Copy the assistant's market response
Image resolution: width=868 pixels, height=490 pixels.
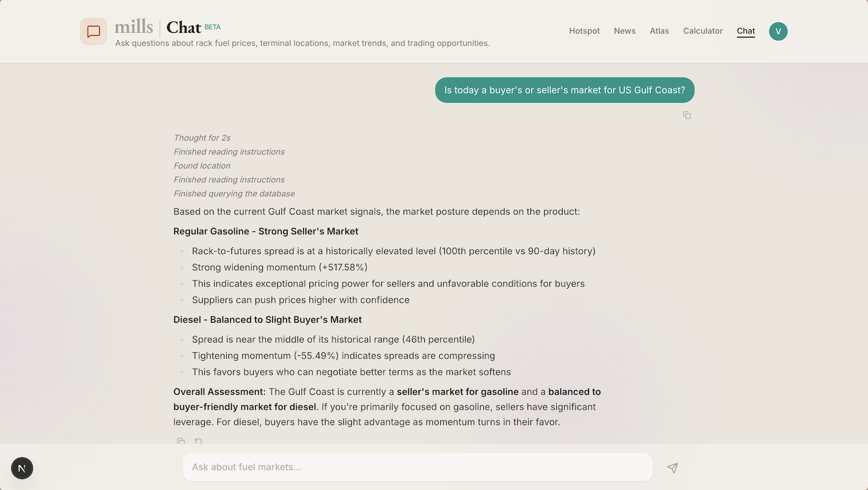pyautogui.click(x=181, y=441)
